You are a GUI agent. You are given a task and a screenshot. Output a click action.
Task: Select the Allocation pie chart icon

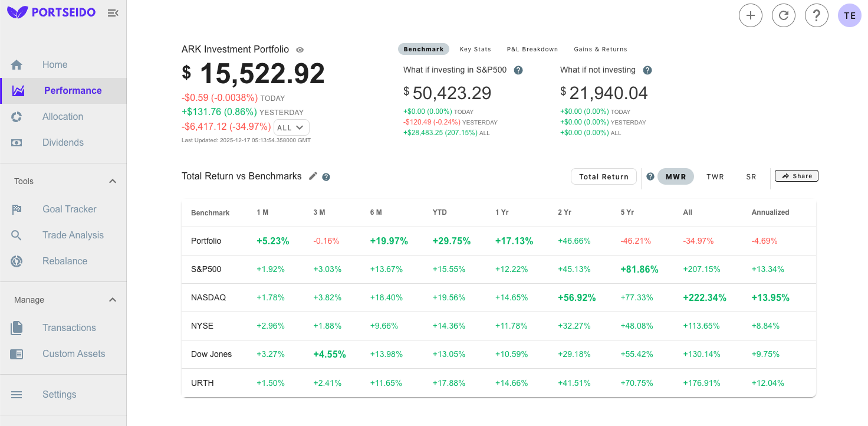[x=17, y=116]
